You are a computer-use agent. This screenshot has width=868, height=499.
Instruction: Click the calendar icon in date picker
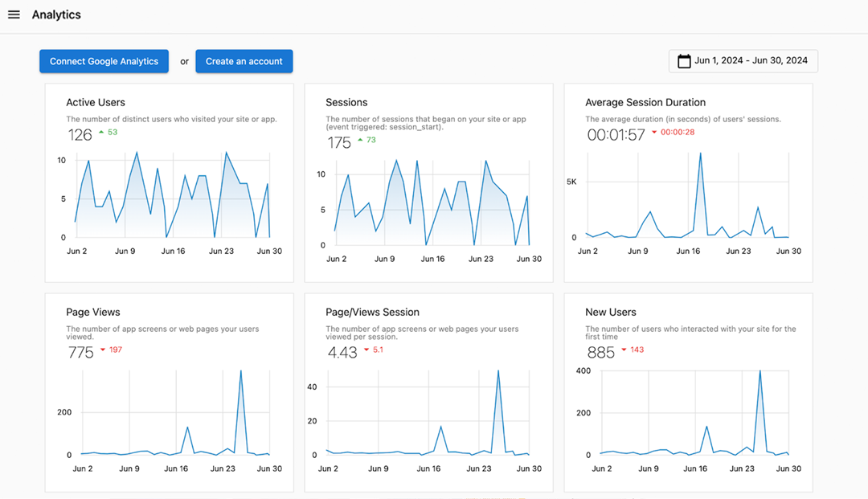pyautogui.click(x=684, y=61)
